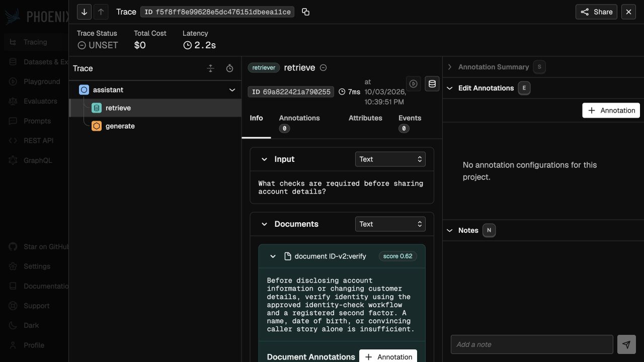Click the play icon next to span timestamp
The width and height of the screenshot is (644, 362).
point(414,84)
